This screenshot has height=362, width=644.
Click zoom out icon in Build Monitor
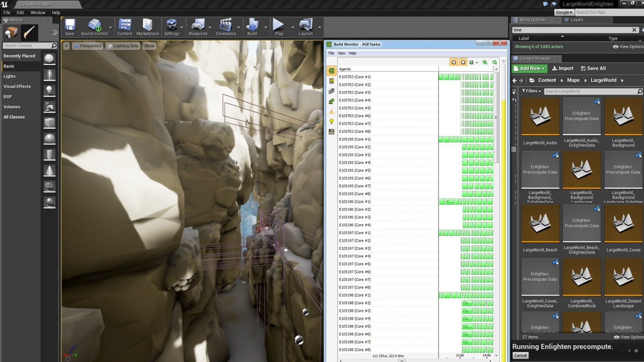click(x=495, y=62)
